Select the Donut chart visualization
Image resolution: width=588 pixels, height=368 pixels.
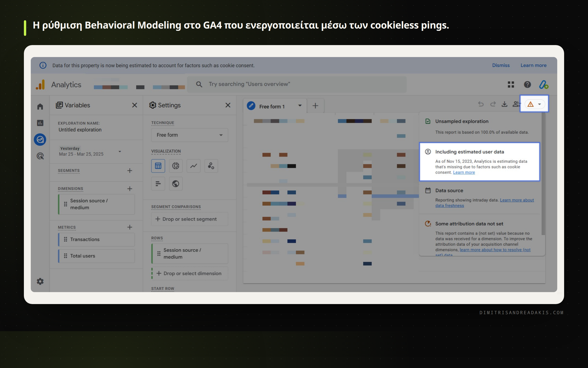point(176,166)
